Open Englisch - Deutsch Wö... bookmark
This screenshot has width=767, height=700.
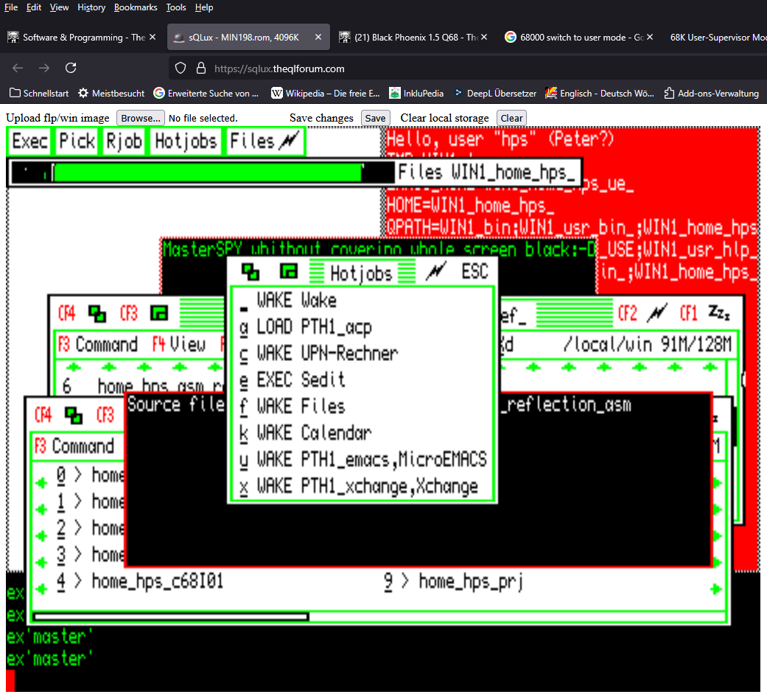click(x=600, y=93)
